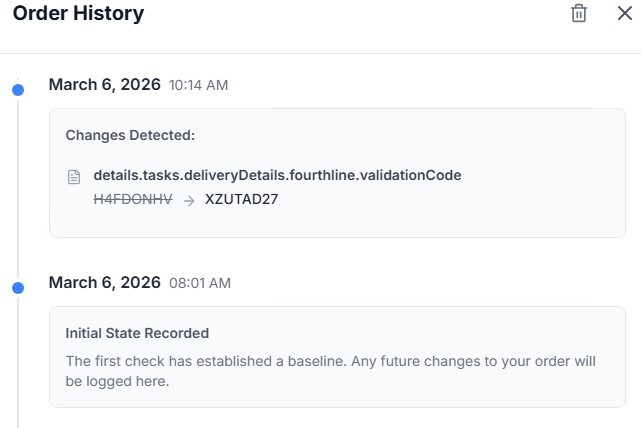
Task: Click the Initial State Recorded heading
Action: (137, 333)
